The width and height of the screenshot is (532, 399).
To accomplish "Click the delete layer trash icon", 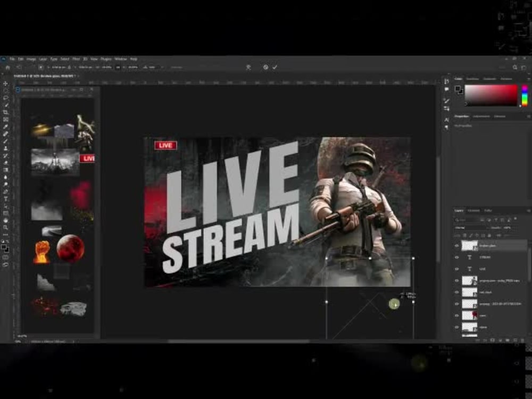I will click(x=522, y=340).
